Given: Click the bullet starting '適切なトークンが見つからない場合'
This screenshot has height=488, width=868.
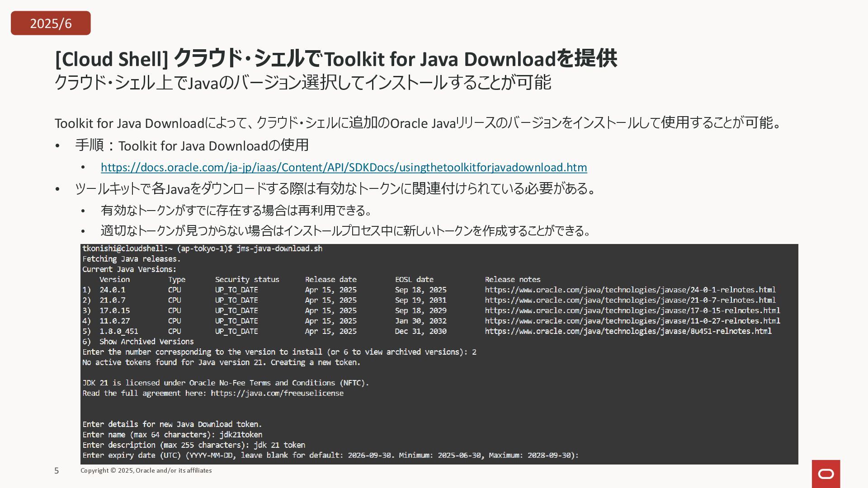Looking at the screenshot, I should (346, 231).
